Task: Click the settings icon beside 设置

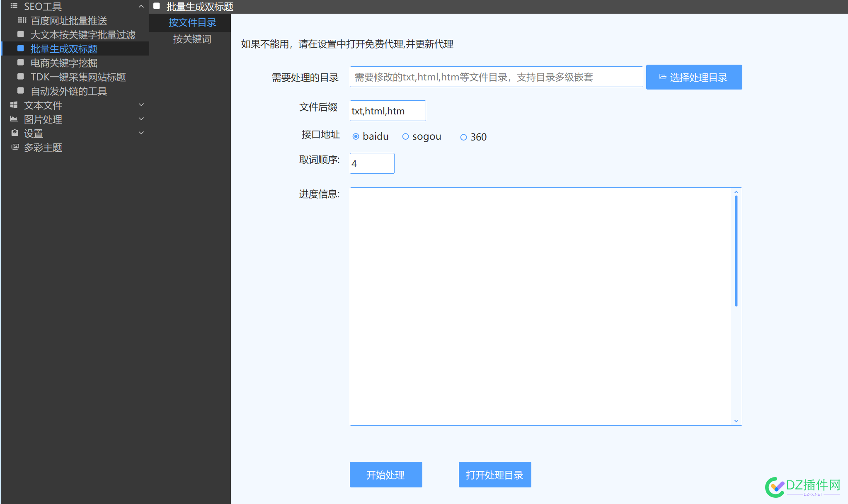Action: [x=15, y=133]
